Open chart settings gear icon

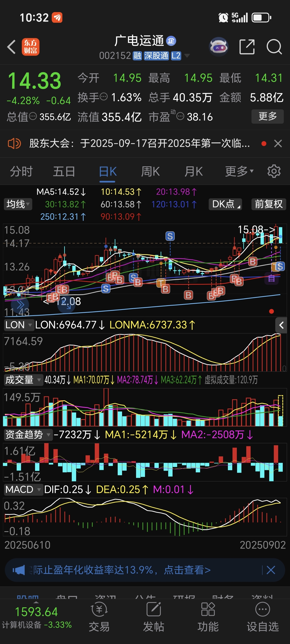[274, 171]
